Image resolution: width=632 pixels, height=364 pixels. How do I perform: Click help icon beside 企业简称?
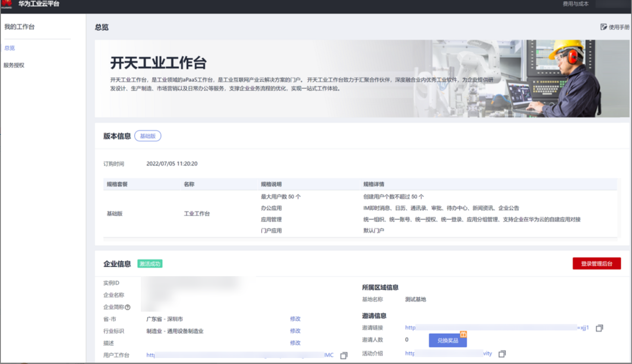tap(127, 307)
